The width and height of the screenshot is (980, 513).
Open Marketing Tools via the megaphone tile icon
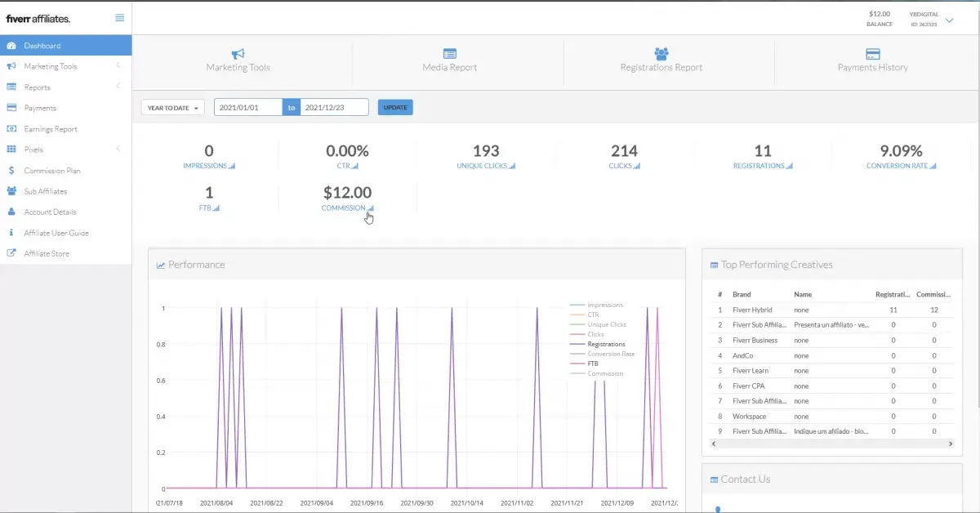(x=238, y=54)
